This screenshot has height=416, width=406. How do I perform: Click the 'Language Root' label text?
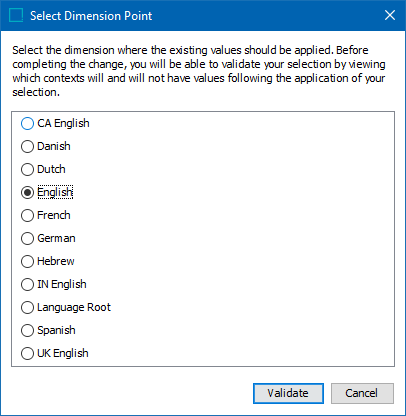click(74, 307)
